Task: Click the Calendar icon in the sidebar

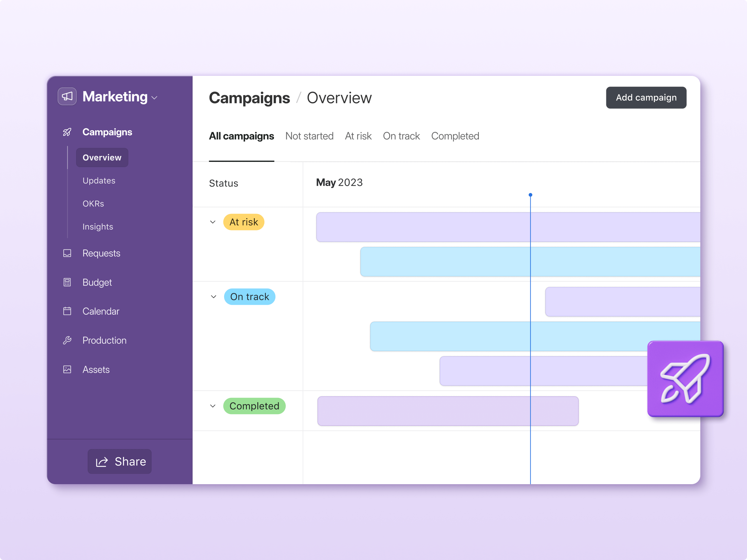Action: pos(67,311)
